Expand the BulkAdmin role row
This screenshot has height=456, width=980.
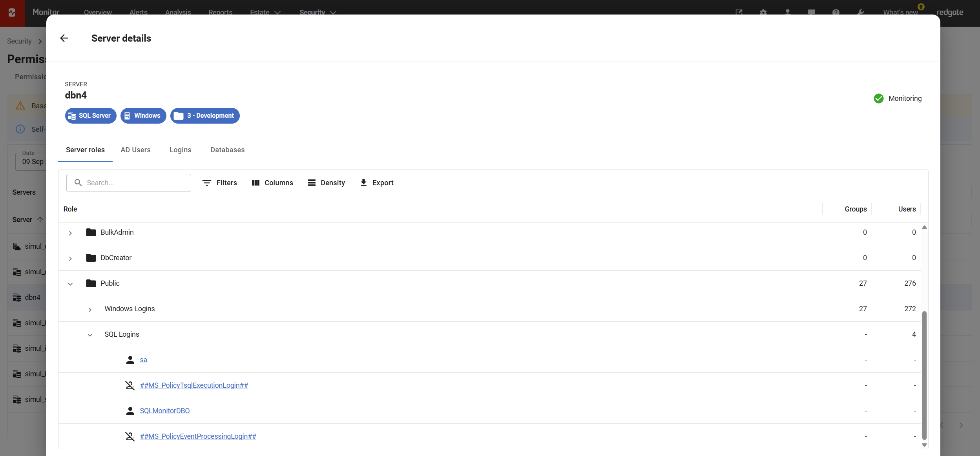coord(70,233)
